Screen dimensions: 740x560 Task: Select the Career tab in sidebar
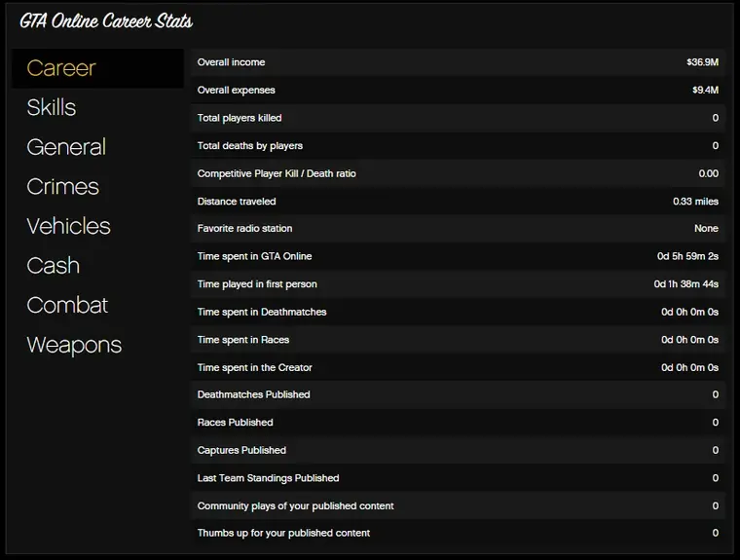(x=61, y=68)
